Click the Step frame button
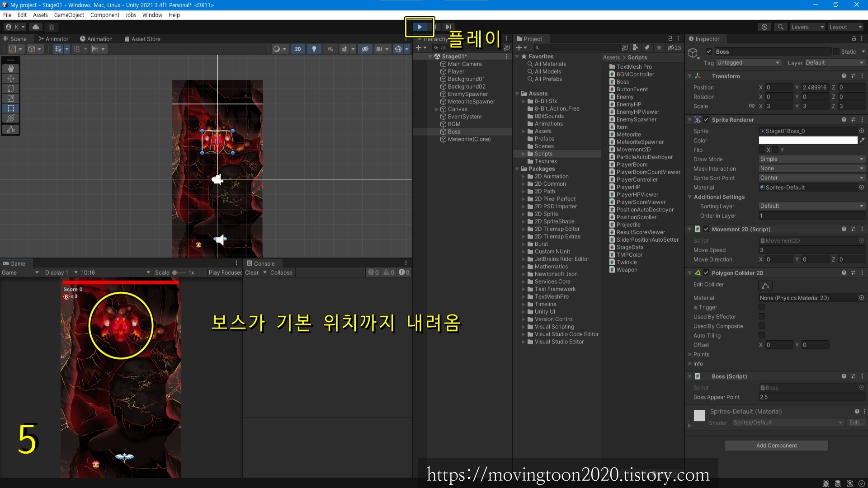The width and height of the screenshot is (868, 488). [x=448, y=27]
